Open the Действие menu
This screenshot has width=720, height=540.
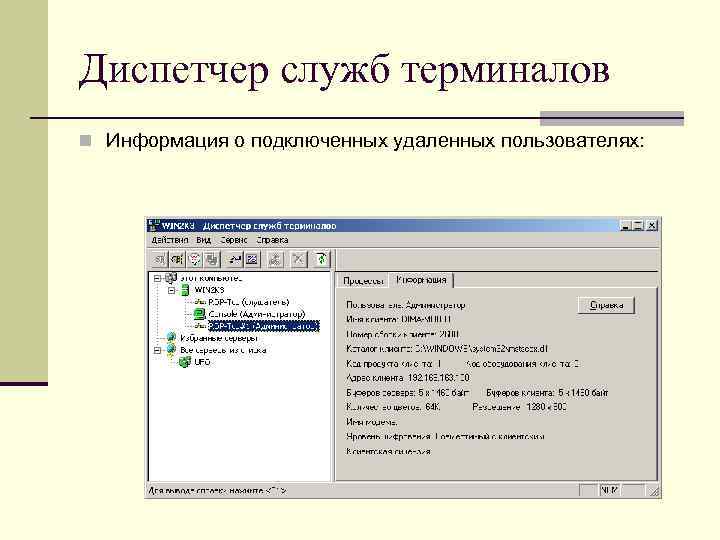click(170, 240)
